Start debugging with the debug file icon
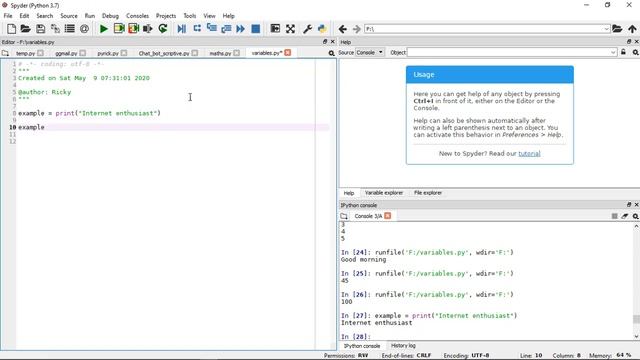640x360 pixels. (182, 29)
